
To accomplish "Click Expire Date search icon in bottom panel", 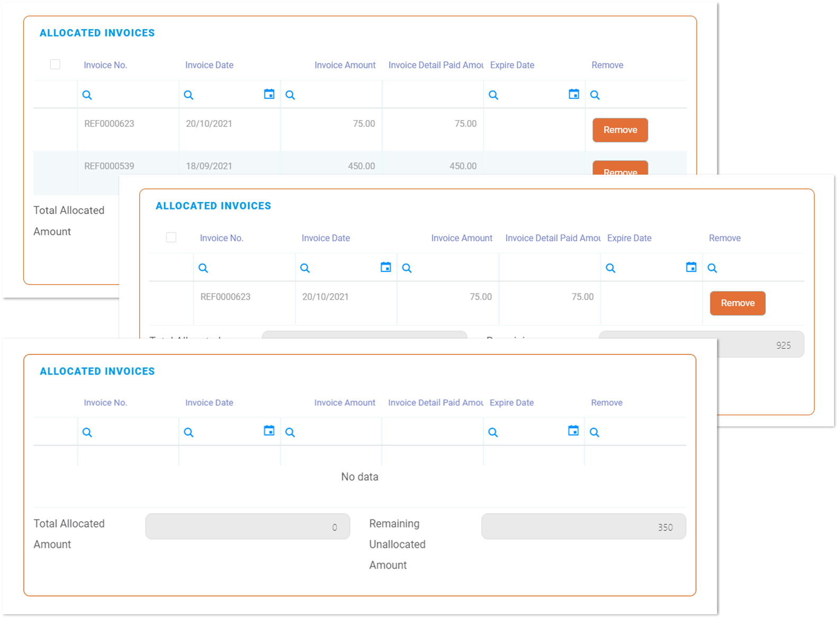I will pyautogui.click(x=493, y=433).
